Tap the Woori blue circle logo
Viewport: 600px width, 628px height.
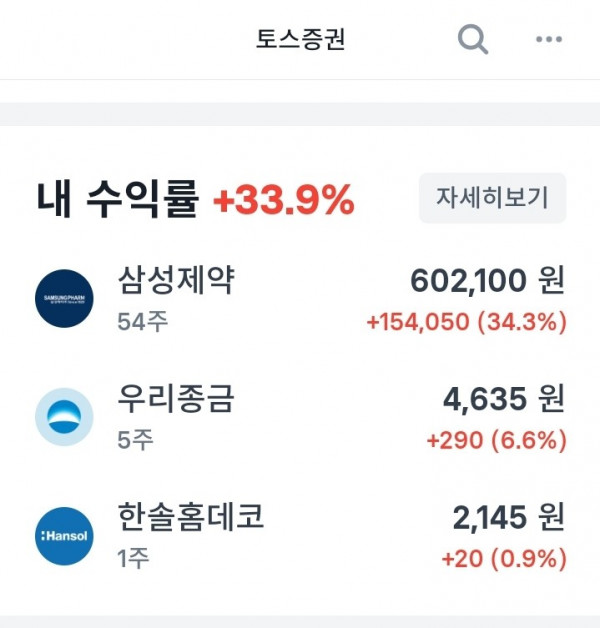click(x=64, y=417)
